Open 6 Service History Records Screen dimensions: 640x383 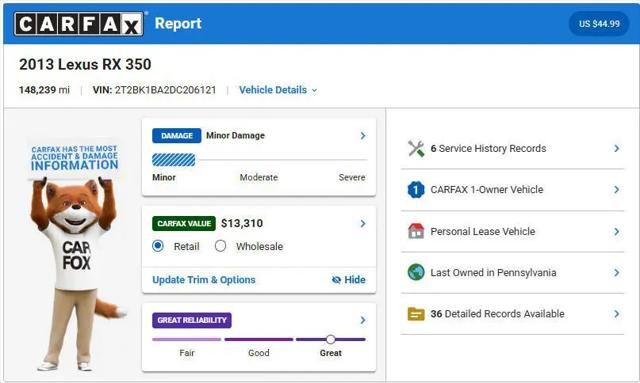tap(513, 149)
